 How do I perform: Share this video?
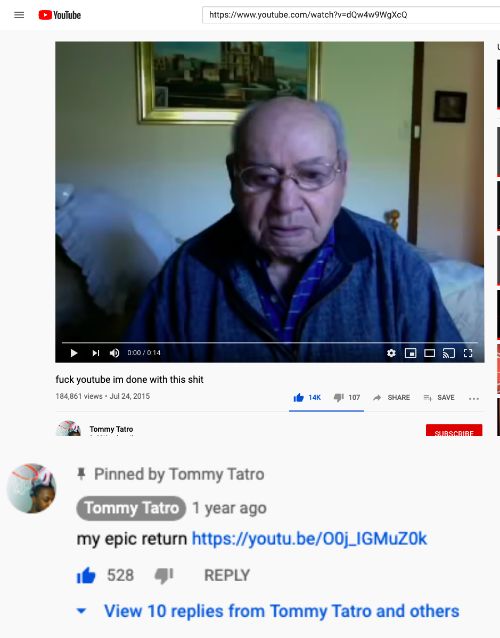[x=391, y=398]
